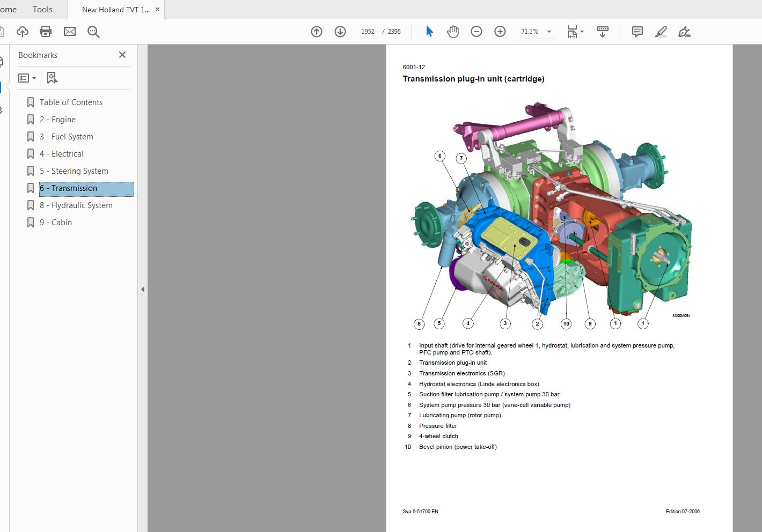
Task: Click the footer text 'Sva 6-51700 EN'
Action: coord(420,512)
